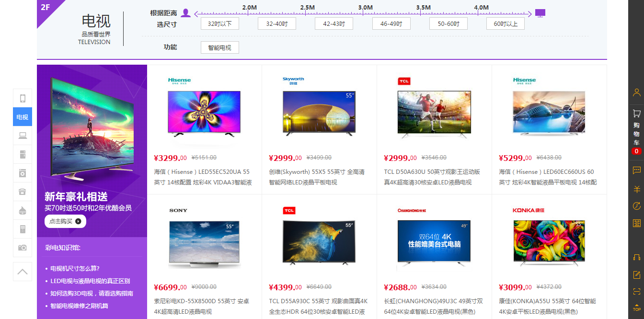The image size is (644, 319).
Task: Jump to the camera floor icon
Action: coord(23,248)
